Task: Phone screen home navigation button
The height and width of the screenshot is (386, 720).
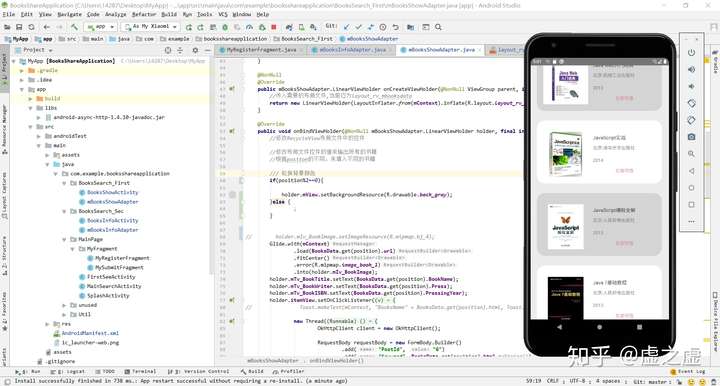Action: click(599, 327)
